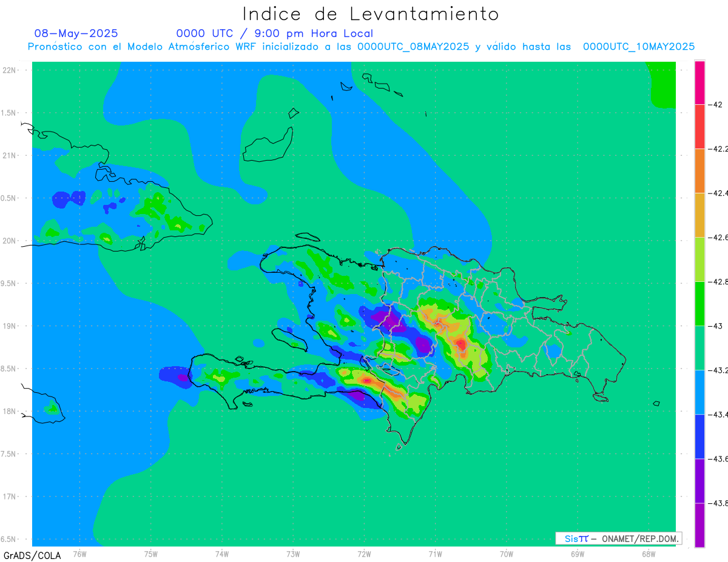
Task: Click the 19N latitude label
Action: (x=9, y=326)
